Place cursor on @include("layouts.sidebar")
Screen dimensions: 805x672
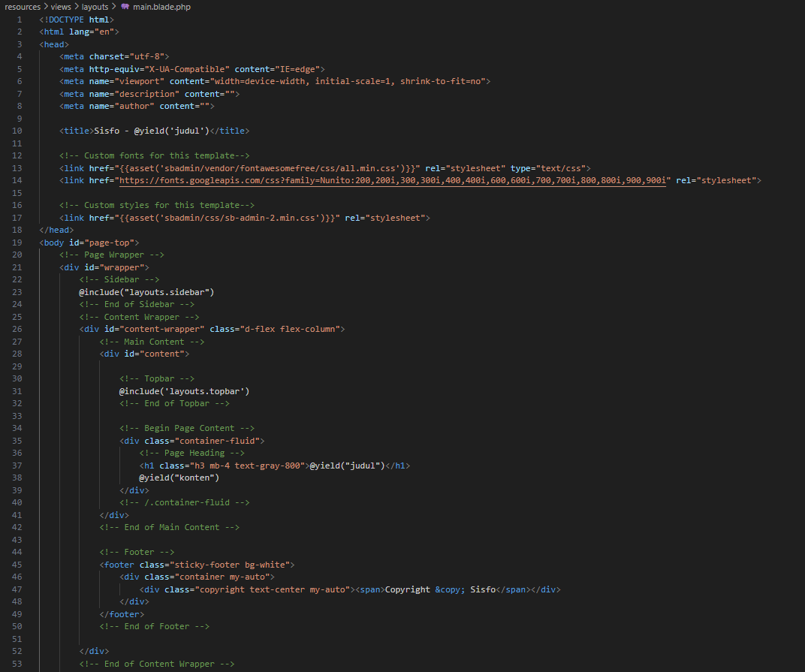point(147,292)
